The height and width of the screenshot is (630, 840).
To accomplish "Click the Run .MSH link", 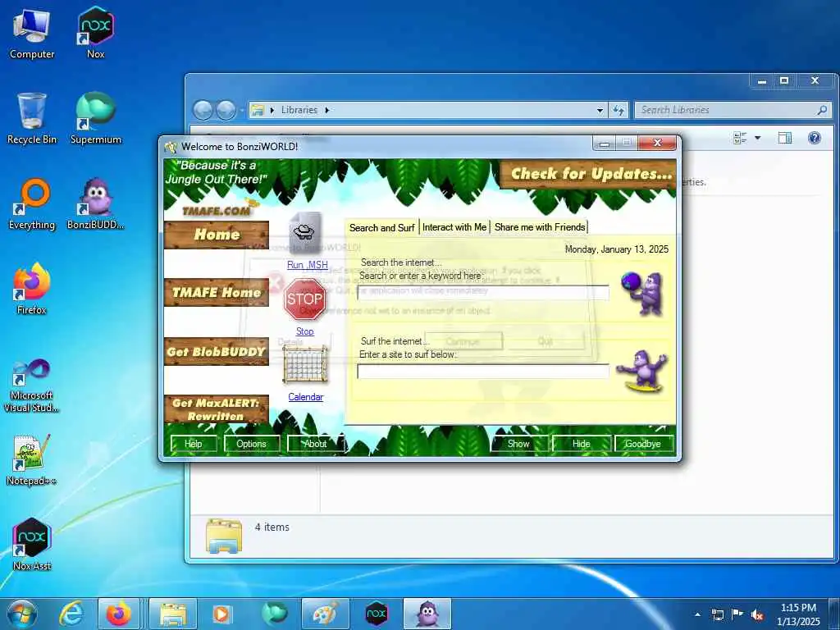I will [x=307, y=265].
